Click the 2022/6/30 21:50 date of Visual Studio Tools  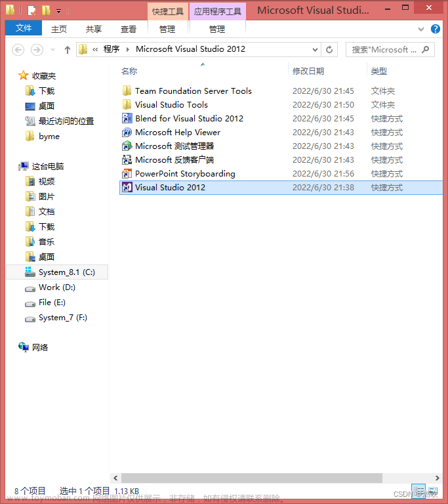coord(323,105)
